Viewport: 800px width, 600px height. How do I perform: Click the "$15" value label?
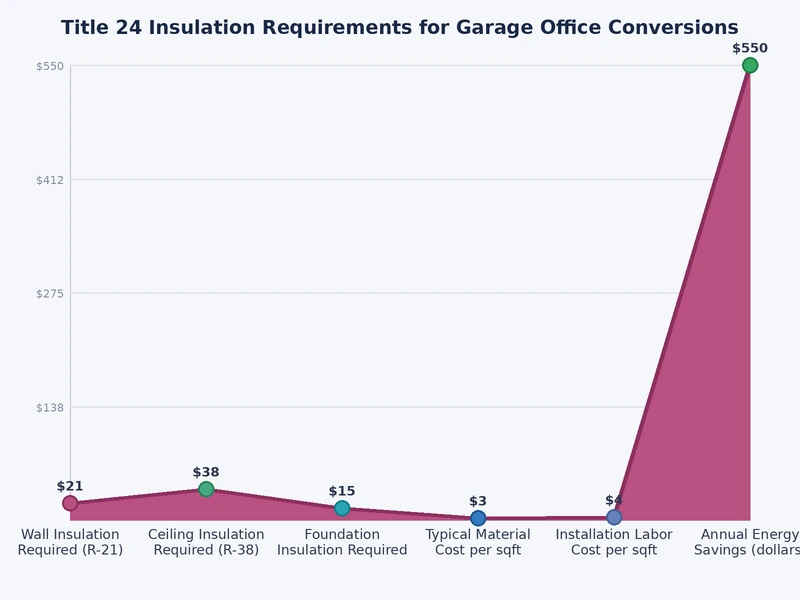coord(342,491)
